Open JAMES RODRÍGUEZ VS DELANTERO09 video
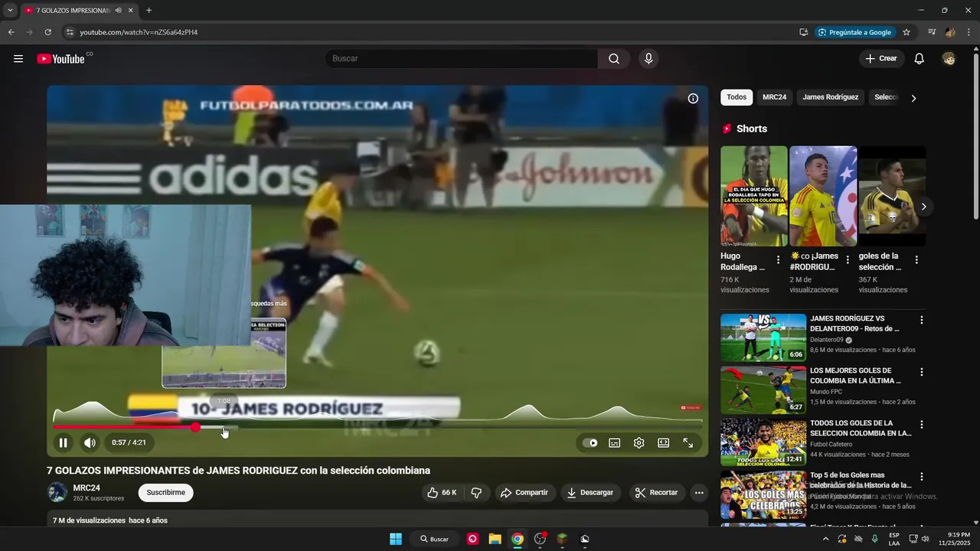 763,337
